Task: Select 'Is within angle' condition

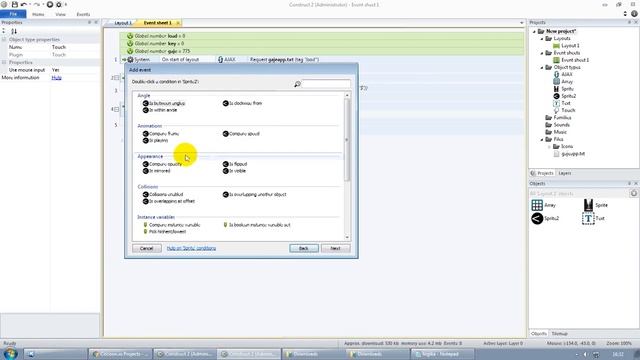Action: [x=160, y=110]
